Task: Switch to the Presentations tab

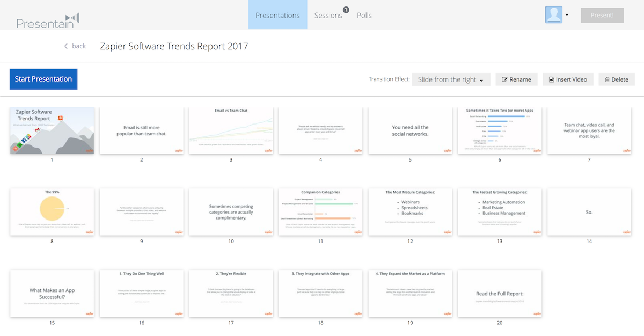Action: tap(277, 15)
